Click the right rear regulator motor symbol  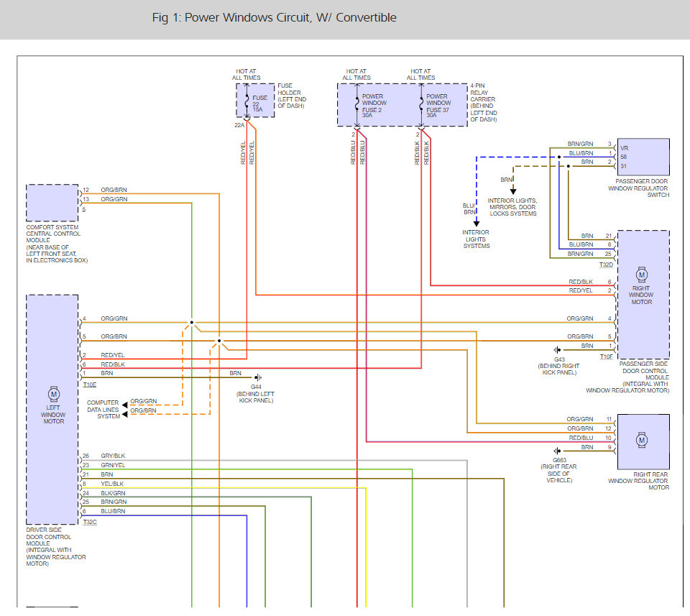point(642,440)
